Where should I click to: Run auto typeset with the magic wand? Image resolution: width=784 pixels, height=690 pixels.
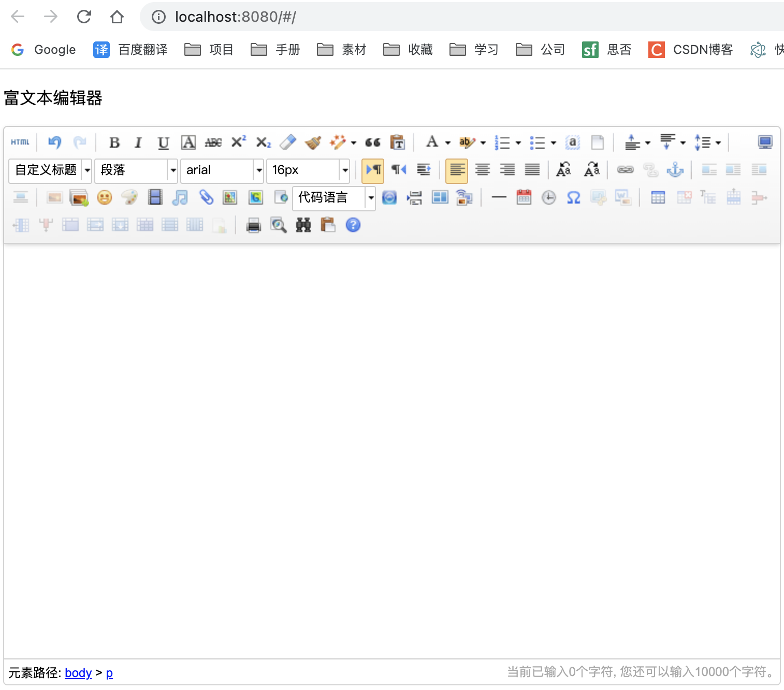pyautogui.click(x=338, y=142)
